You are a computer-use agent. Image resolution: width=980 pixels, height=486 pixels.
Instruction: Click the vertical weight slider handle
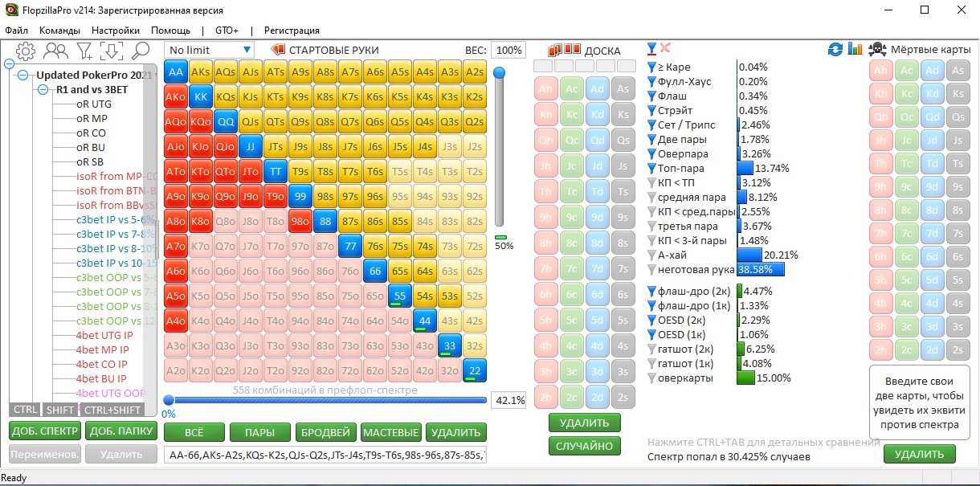pyautogui.click(x=500, y=73)
